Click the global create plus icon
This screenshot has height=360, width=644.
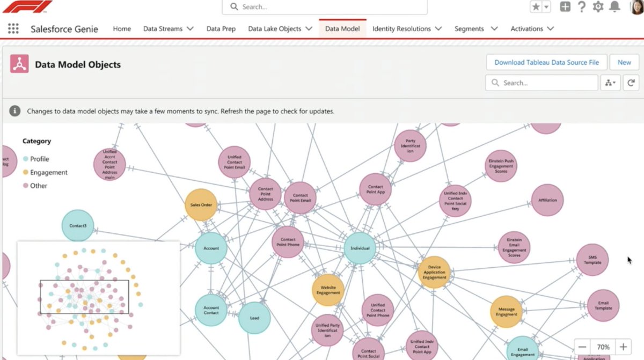pyautogui.click(x=565, y=7)
